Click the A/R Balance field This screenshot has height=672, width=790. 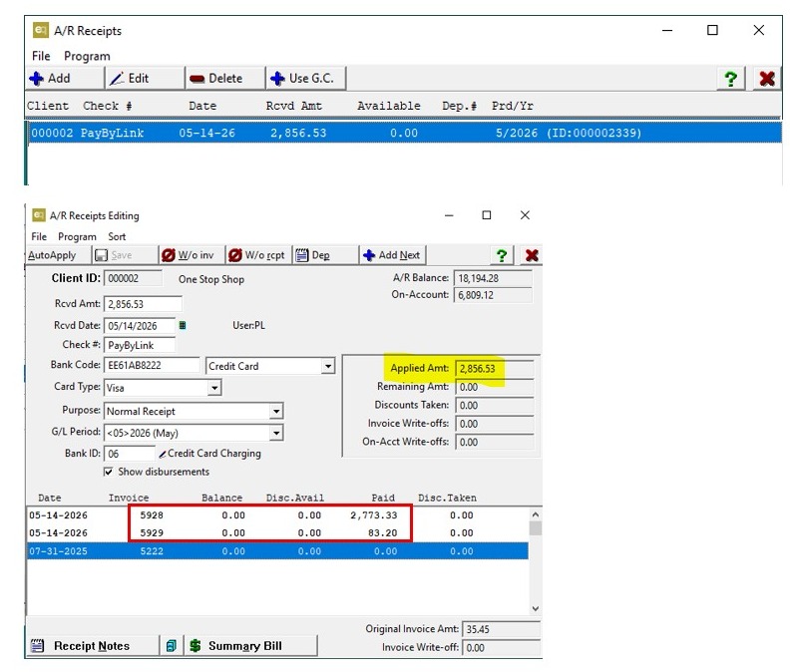493,278
